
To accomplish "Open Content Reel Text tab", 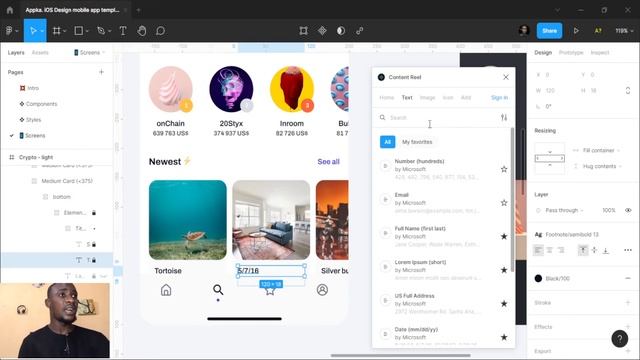I will tap(407, 98).
